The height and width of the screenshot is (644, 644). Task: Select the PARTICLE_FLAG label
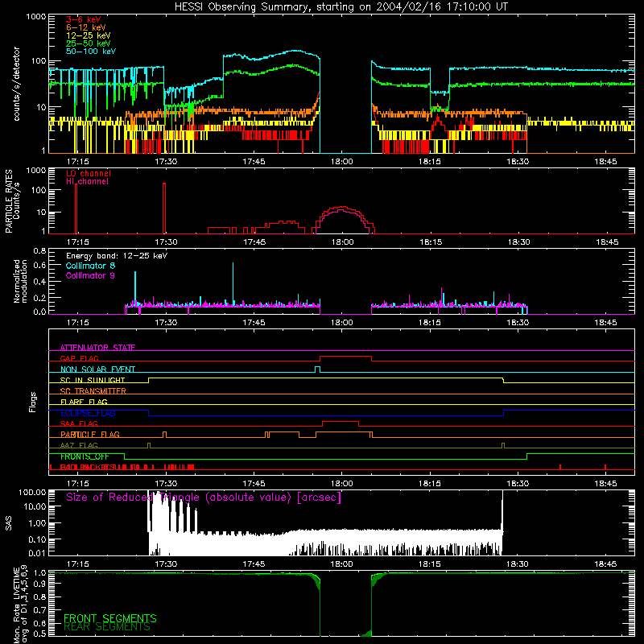click(x=90, y=435)
